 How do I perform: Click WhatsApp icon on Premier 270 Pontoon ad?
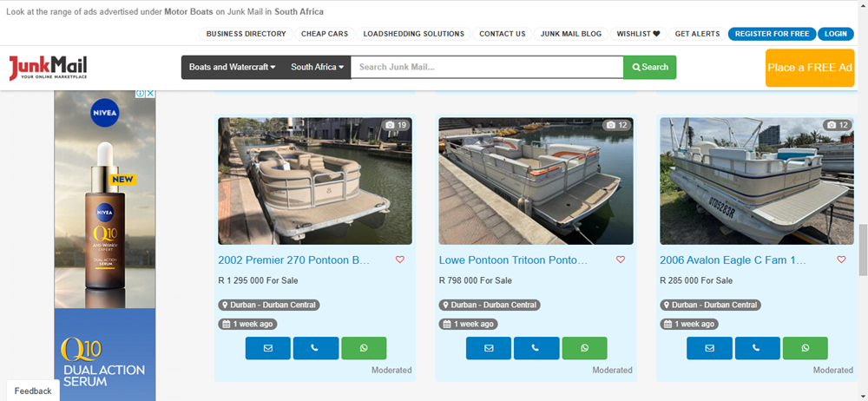(x=364, y=348)
